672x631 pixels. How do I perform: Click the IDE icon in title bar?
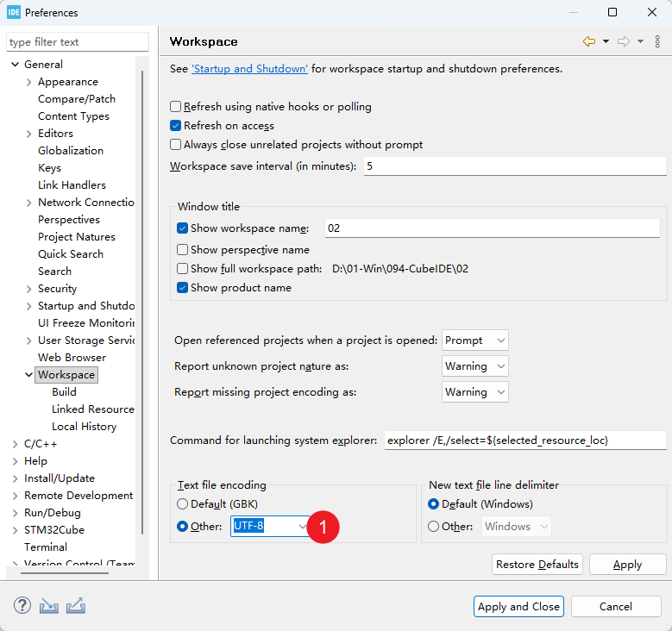14,13
